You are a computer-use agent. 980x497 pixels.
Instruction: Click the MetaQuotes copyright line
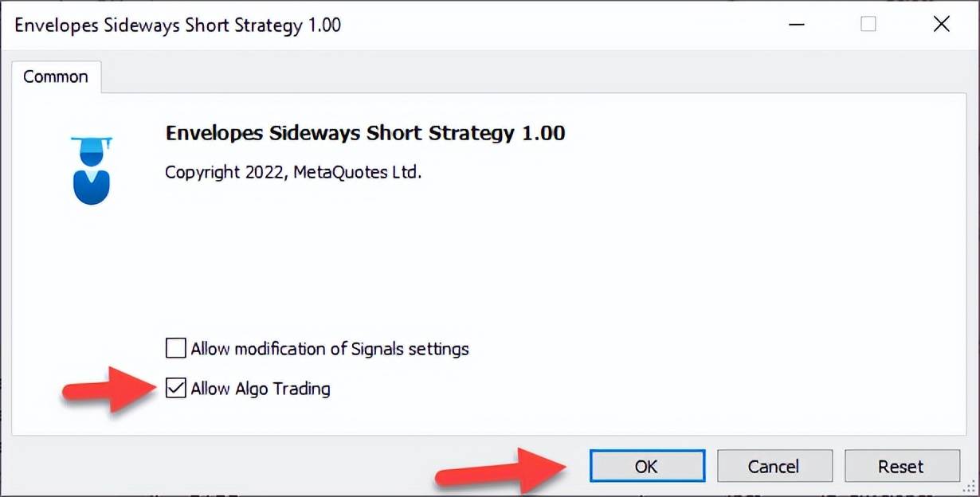pyautogui.click(x=292, y=171)
